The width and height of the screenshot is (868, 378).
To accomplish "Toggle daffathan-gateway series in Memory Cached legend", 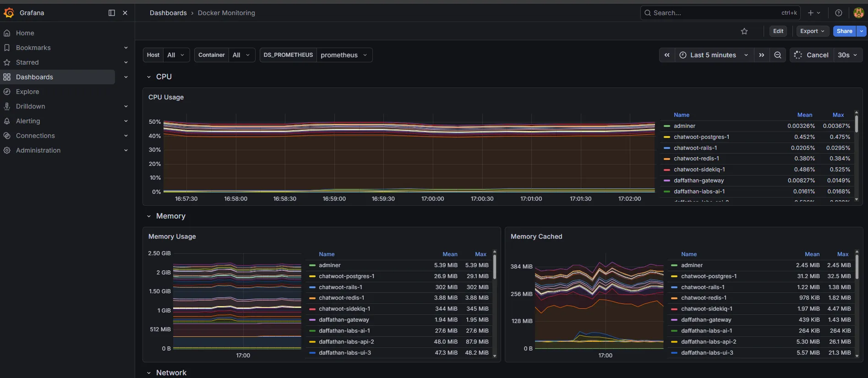I will click(x=706, y=320).
